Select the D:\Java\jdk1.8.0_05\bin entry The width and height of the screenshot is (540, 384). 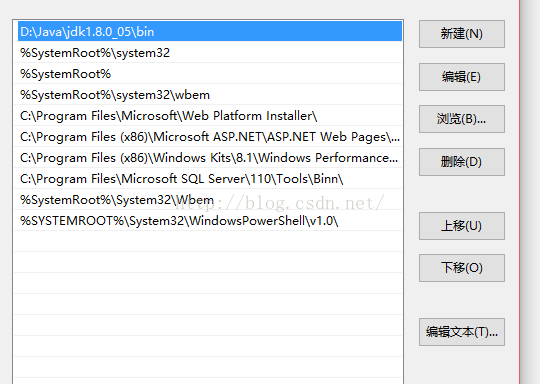pos(210,32)
